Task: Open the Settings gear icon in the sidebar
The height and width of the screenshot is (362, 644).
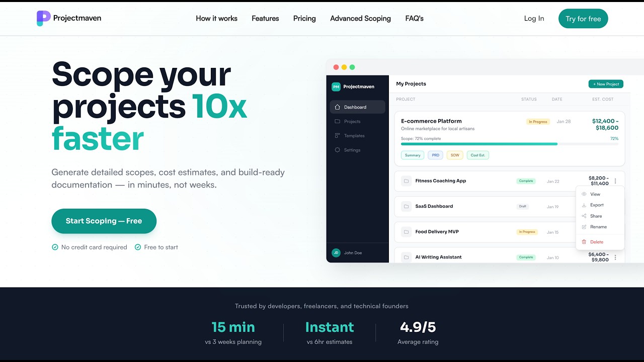Action: click(x=338, y=150)
